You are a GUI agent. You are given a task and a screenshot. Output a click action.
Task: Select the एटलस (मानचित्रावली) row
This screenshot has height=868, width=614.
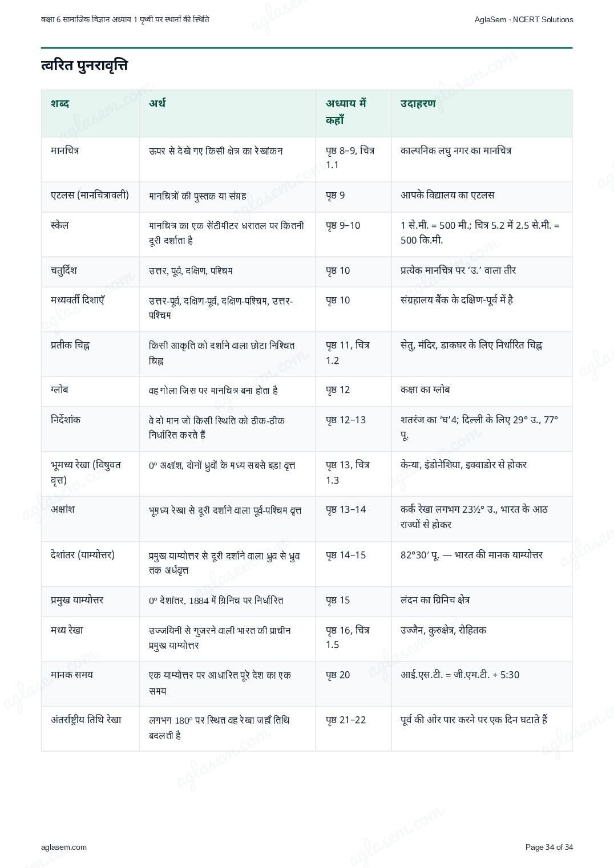(x=306, y=197)
